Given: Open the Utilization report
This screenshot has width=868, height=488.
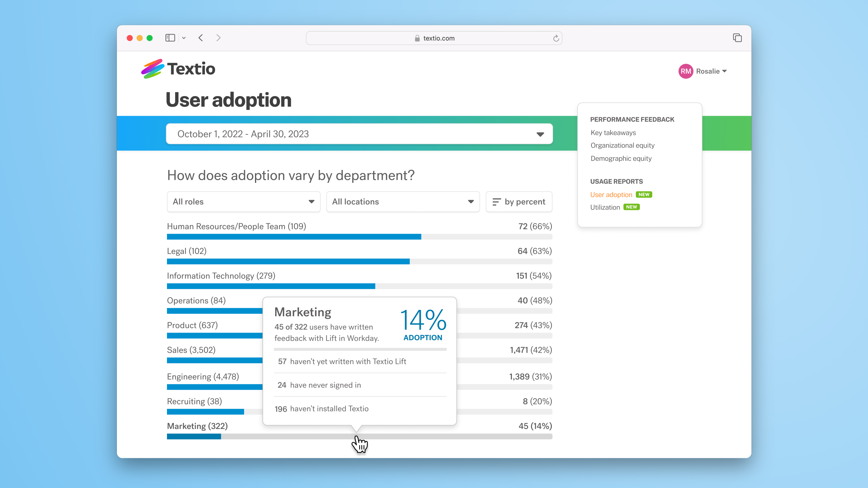Looking at the screenshot, I should click(x=605, y=207).
